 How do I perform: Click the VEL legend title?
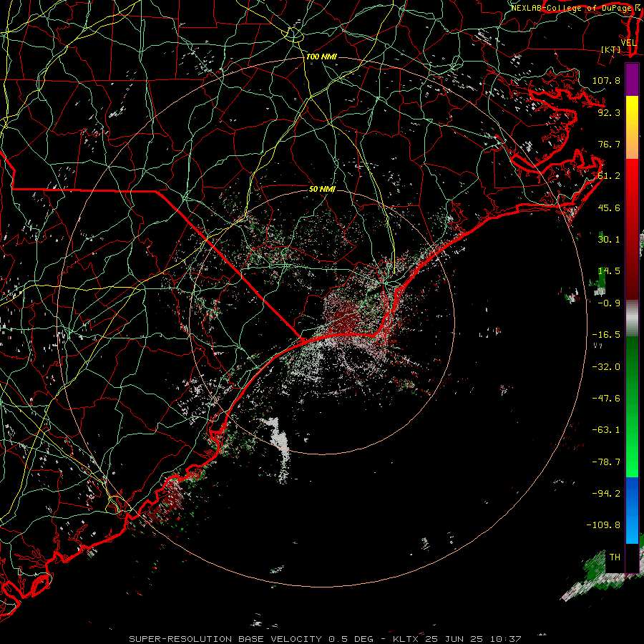point(628,43)
